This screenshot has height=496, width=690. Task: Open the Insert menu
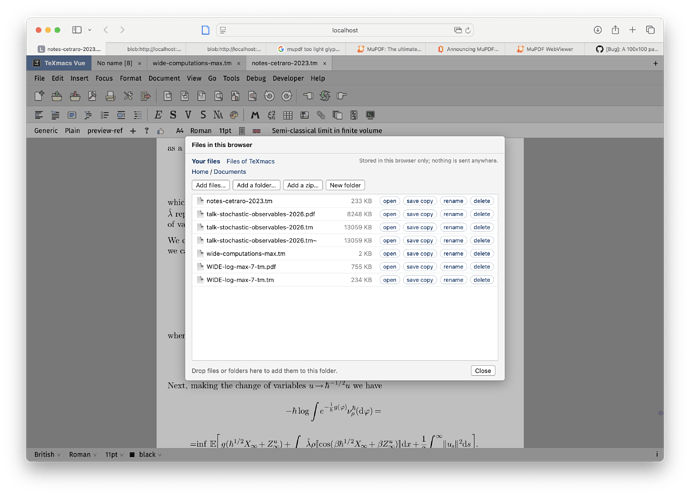(79, 78)
